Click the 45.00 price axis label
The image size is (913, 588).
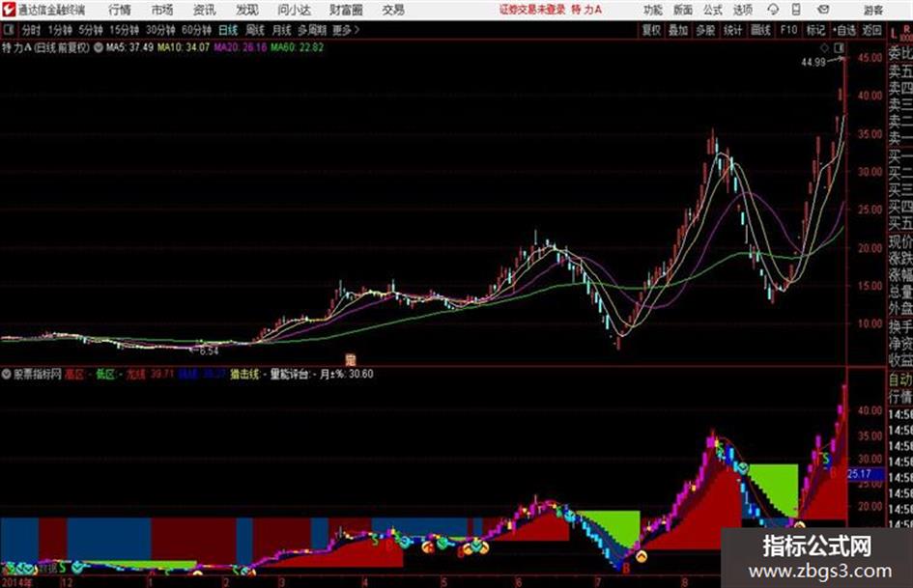click(x=870, y=58)
